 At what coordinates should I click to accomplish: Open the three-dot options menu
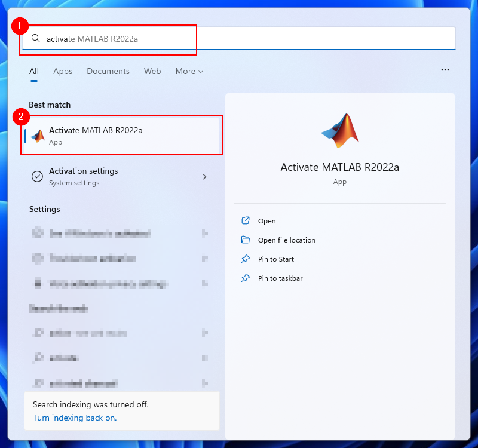445,70
